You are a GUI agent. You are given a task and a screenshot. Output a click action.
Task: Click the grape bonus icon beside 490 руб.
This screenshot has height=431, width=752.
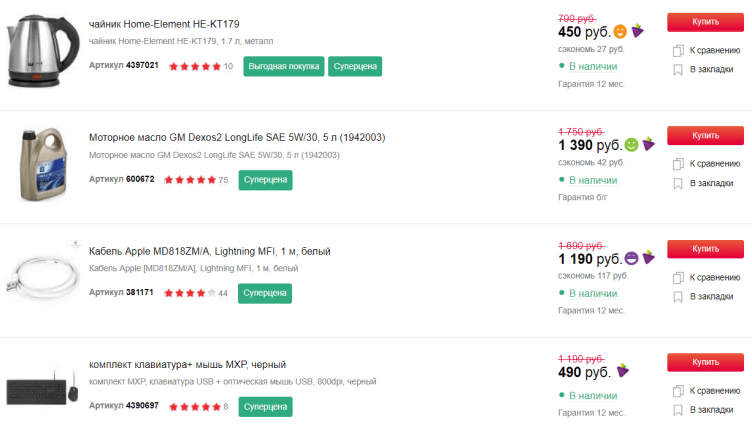click(623, 371)
